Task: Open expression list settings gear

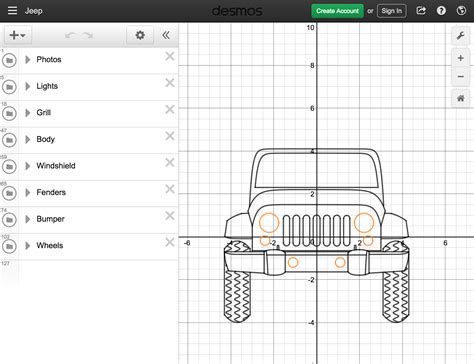Action: [140, 35]
